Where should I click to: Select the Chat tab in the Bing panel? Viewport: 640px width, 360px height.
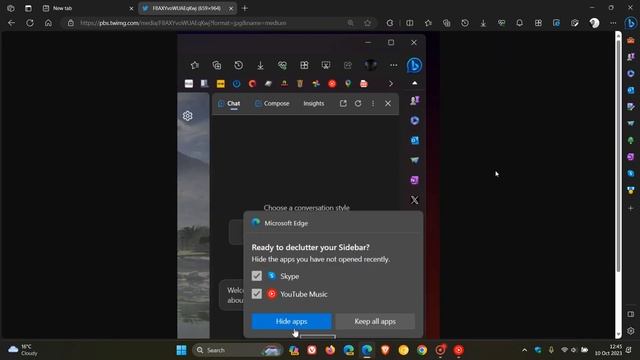click(x=229, y=104)
